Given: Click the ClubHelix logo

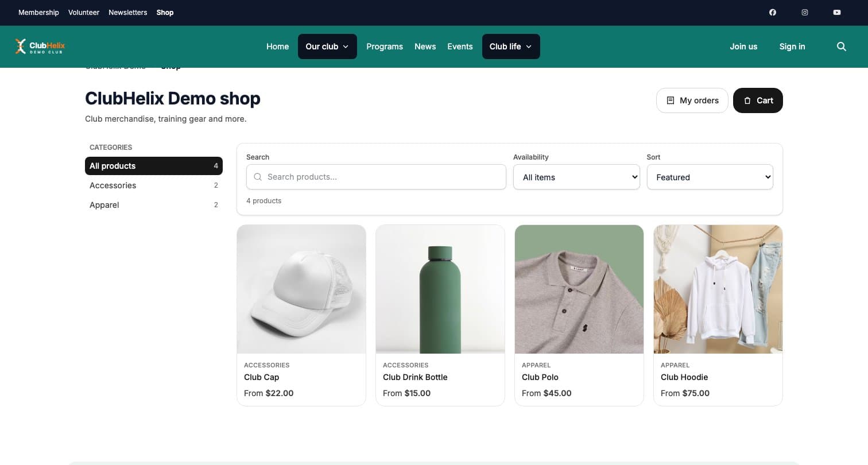Looking at the screenshot, I should (x=40, y=46).
